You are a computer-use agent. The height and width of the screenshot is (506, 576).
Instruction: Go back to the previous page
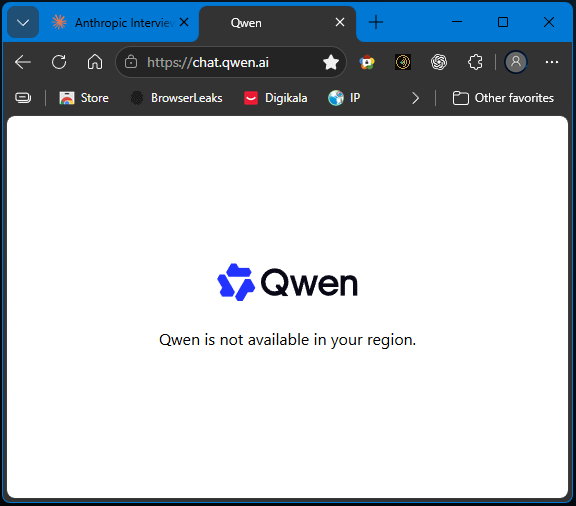coord(23,62)
